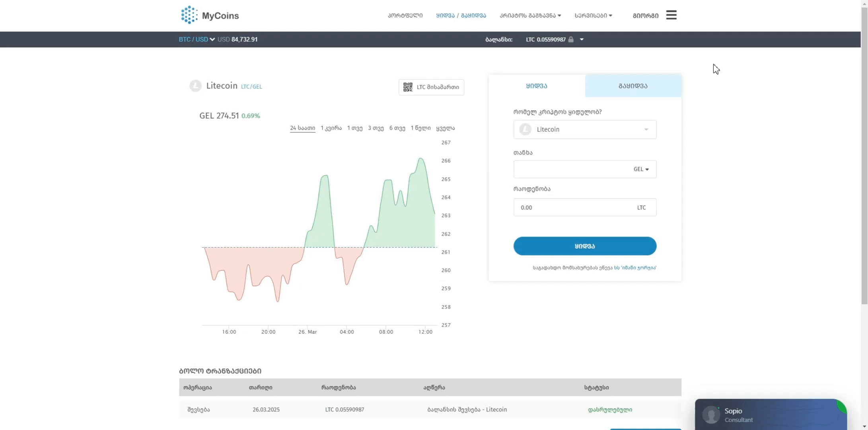Click the page vertical scrollbar
868x430 pixels.
tap(864, 155)
